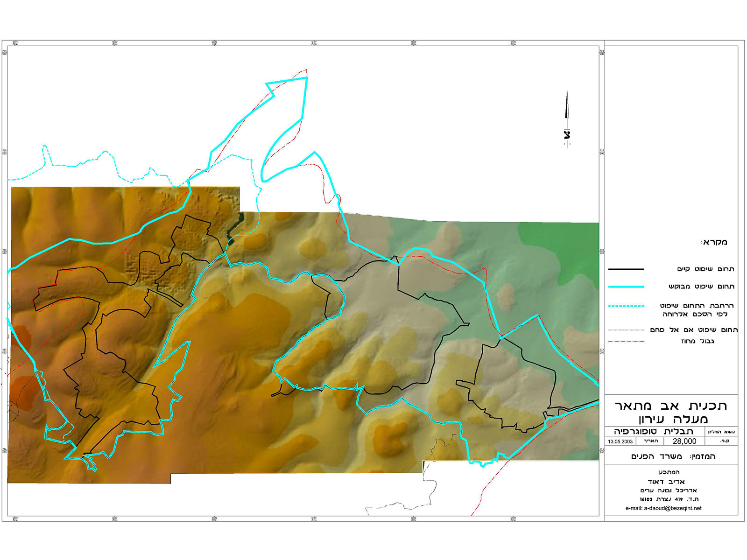Click the 'מעלה עירון' title line
The image size is (747, 560).
click(673, 419)
